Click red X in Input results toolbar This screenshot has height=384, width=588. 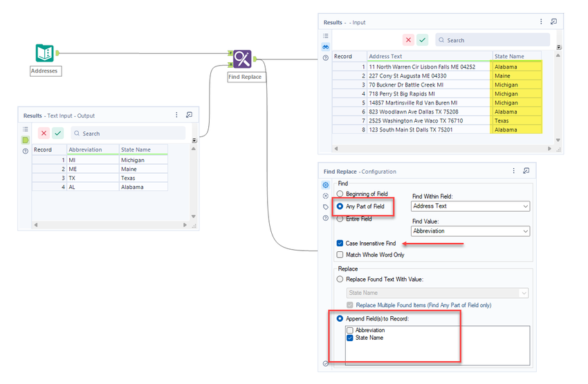click(x=408, y=39)
